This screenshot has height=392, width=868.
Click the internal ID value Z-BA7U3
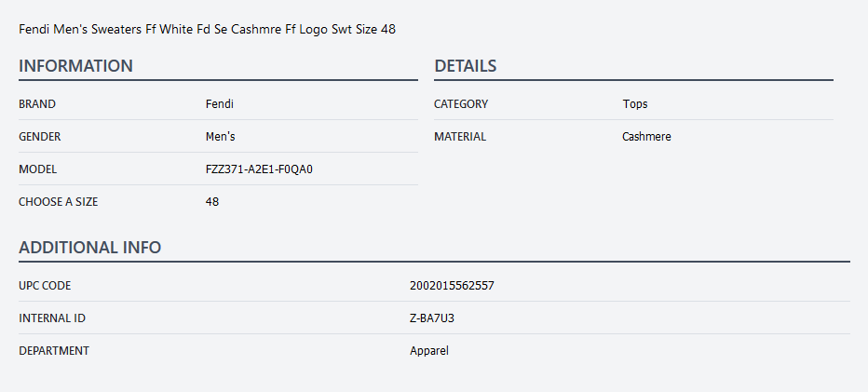pos(432,318)
